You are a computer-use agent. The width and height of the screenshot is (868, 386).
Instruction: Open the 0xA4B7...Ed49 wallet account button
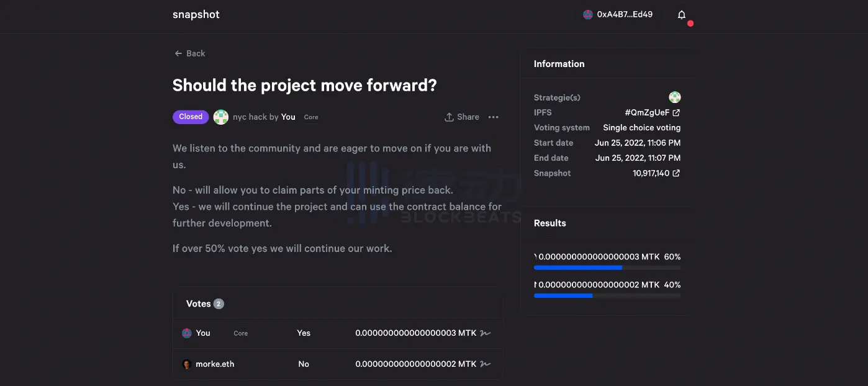click(x=618, y=15)
